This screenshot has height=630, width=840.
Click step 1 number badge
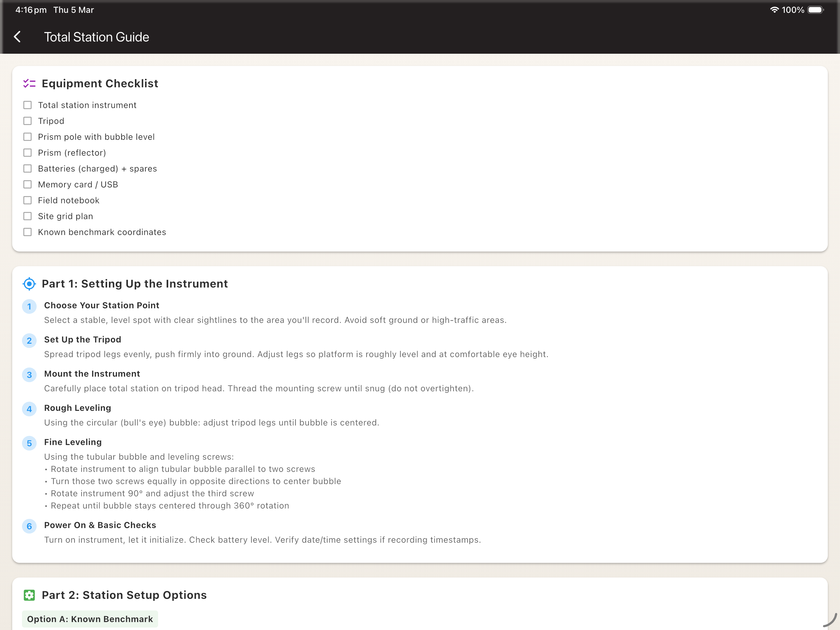click(x=29, y=306)
